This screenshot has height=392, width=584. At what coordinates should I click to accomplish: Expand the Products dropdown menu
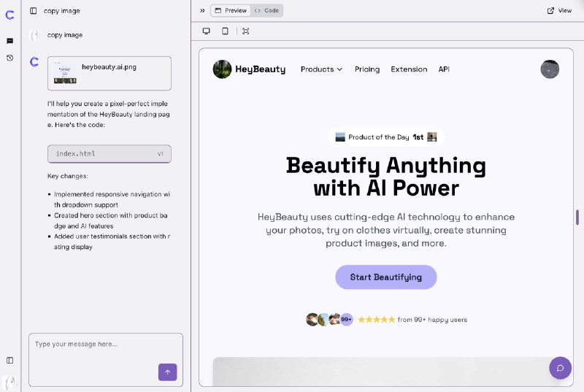click(321, 69)
